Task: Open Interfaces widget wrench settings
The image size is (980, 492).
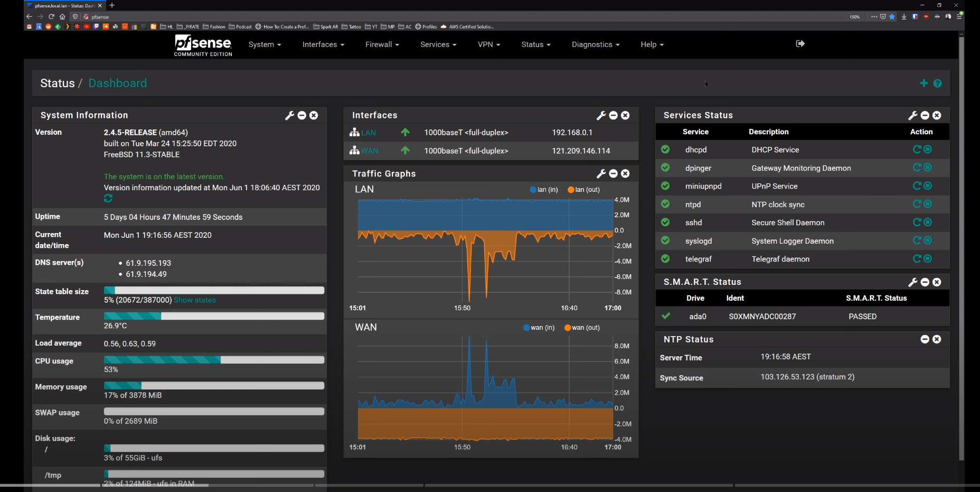Action: point(601,115)
